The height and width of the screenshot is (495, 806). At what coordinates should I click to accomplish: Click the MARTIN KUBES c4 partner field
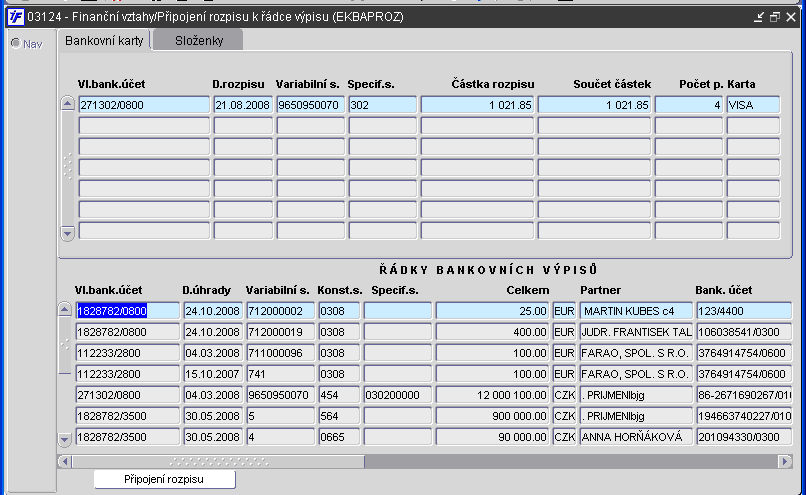click(636, 311)
